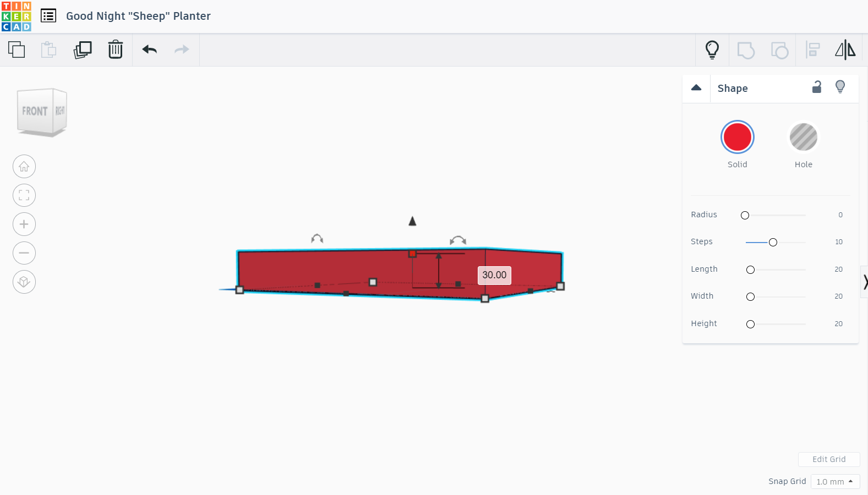This screenshot has height=495, width=868.
Task: Zoom out with the minus button
Action: 24,253
